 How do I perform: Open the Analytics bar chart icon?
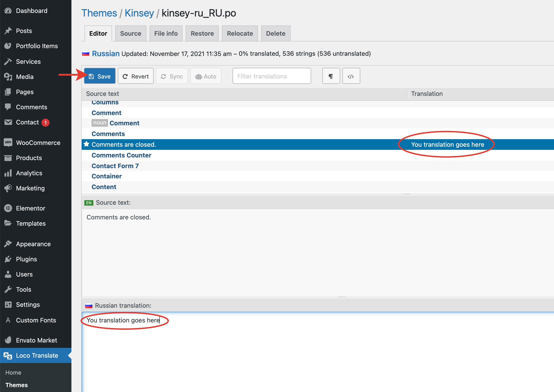coord(8,173)
